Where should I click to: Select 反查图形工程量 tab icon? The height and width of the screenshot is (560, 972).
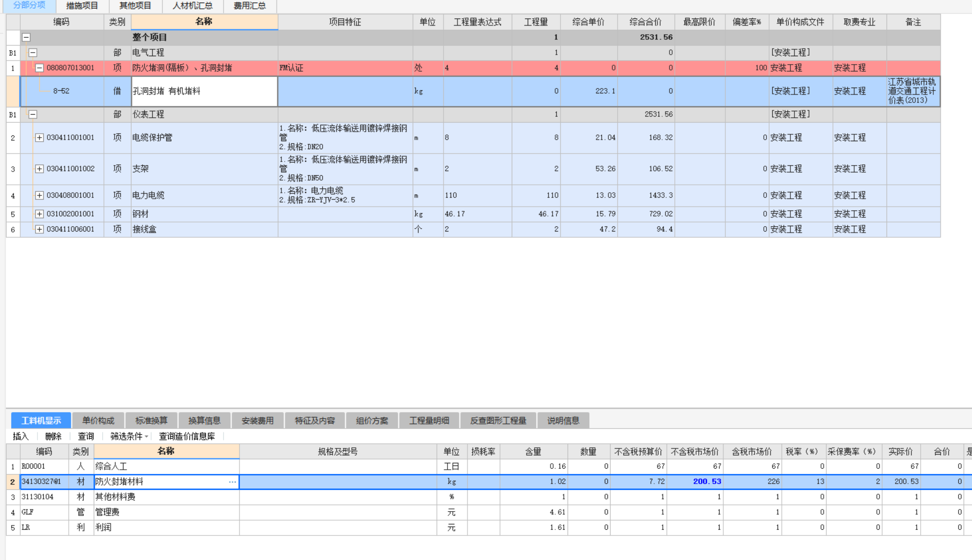point(497,420)
